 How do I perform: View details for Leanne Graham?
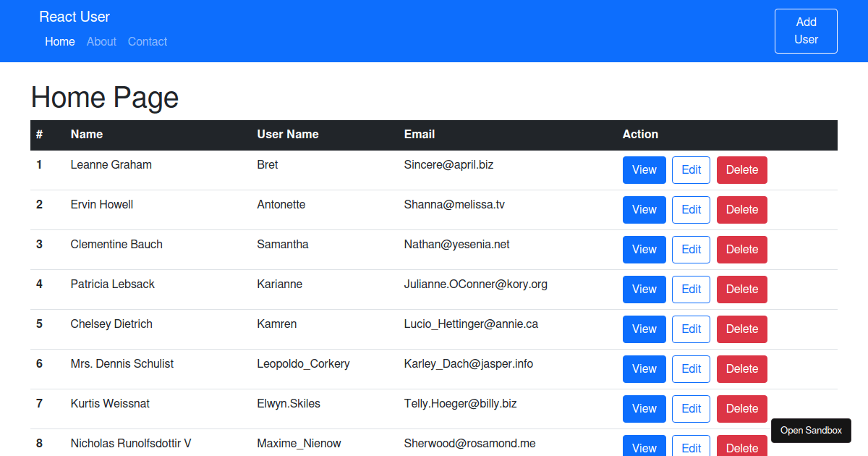[x=644, y=169]
